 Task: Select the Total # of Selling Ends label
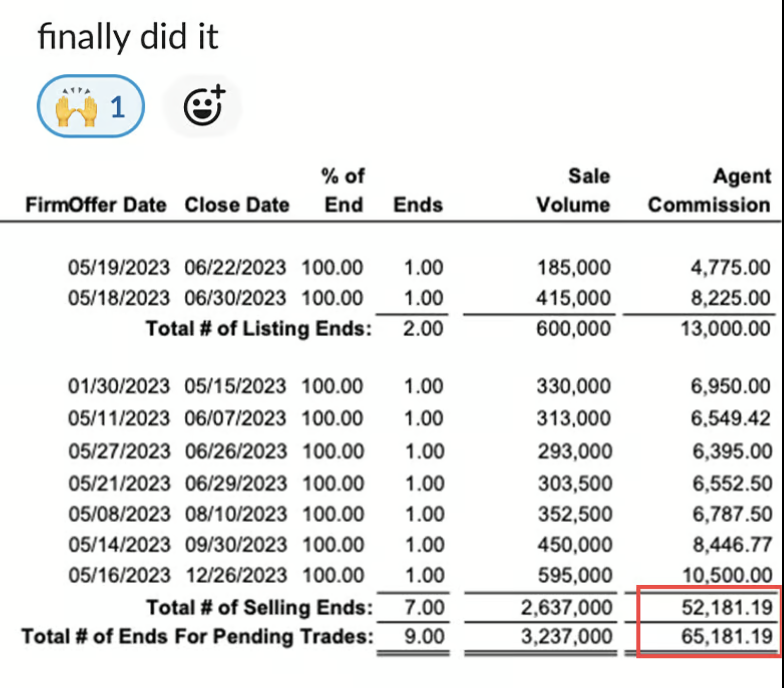click(259, 607)
